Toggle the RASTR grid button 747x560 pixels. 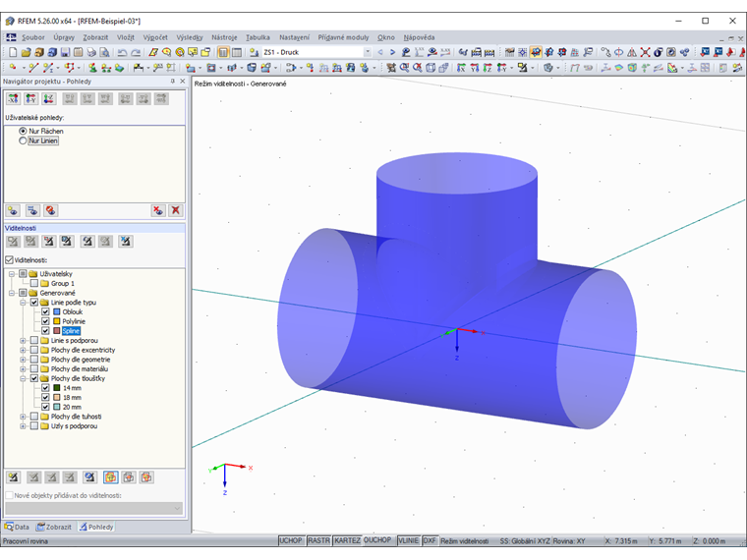[x=318, y=541]
